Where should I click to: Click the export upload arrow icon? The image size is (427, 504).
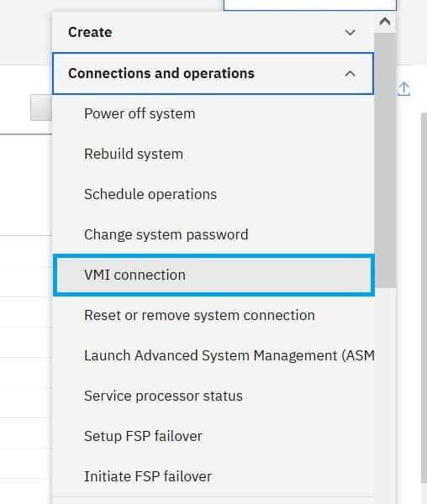[403, 89]
